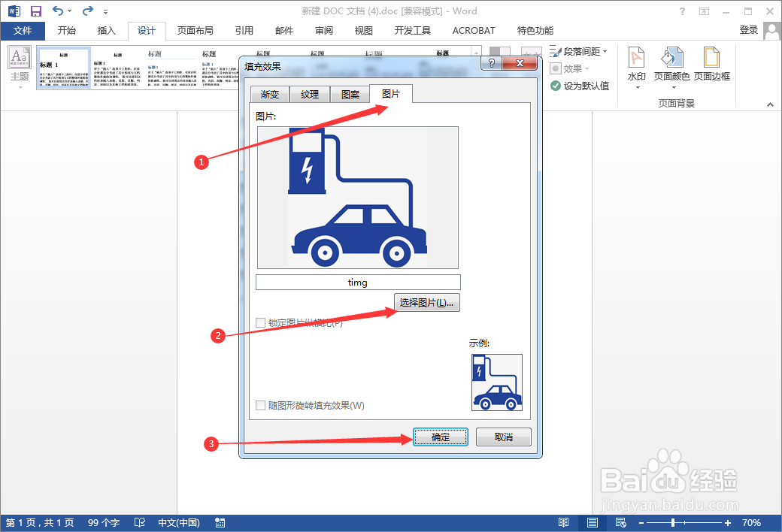The height and width of the screenshot is (532, 782).
Task: Click the 选择图片(L)... button
Action: pos(426,302)
